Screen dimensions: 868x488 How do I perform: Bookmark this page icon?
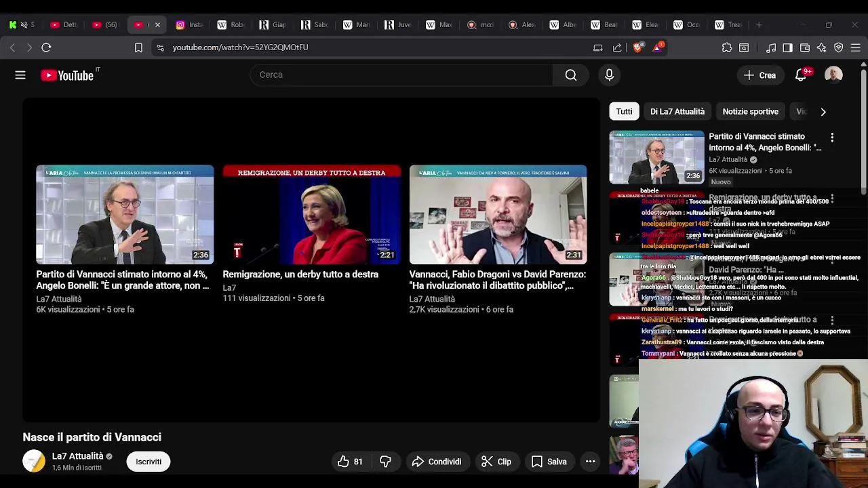(x=138, y=47)
